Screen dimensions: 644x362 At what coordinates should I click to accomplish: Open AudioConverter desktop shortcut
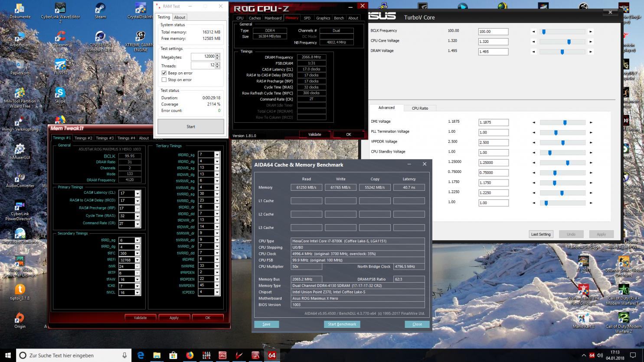click(20, 180)
